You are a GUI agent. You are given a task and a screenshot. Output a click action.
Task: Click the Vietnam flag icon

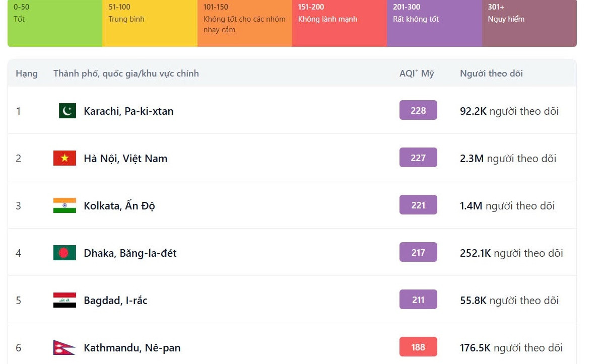coord(64,158)
